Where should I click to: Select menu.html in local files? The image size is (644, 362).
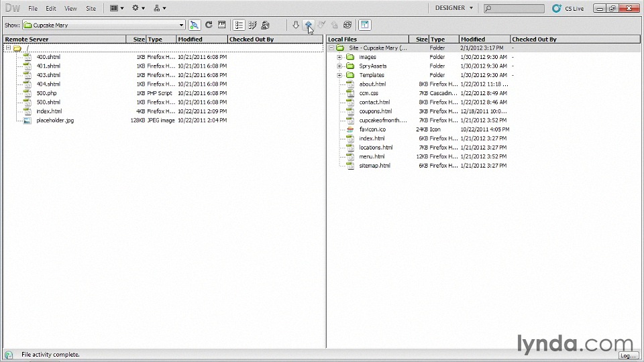tap(372, 156)
